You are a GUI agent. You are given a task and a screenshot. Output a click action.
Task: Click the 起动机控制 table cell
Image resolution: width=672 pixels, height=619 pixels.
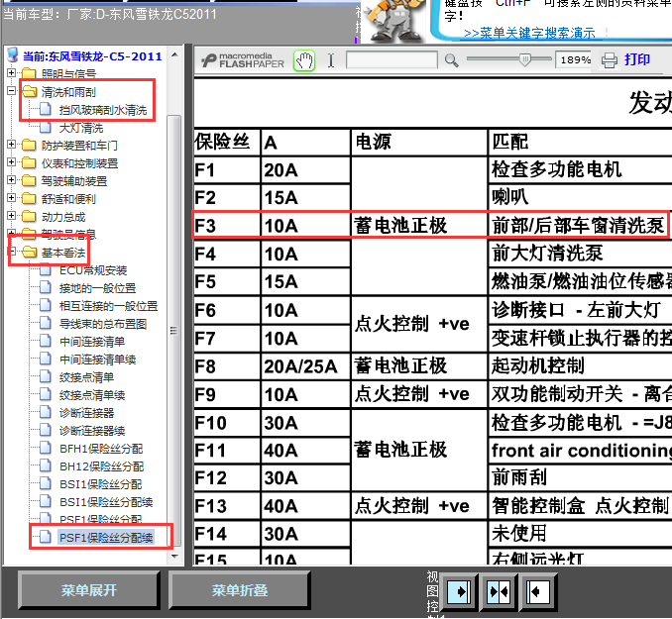point(580,366)
